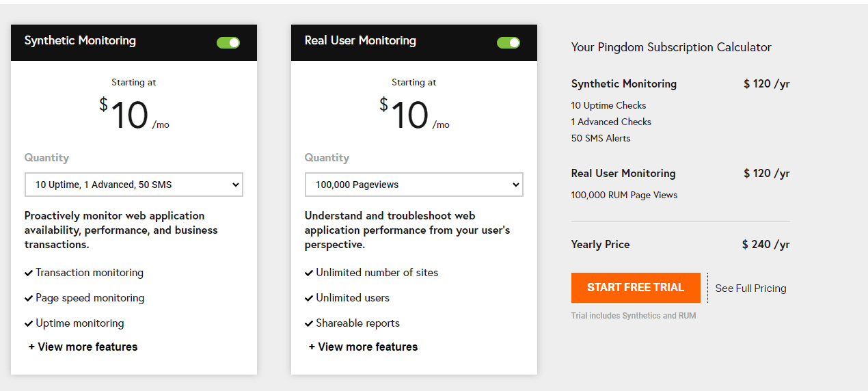
Task: Click the Unlimited number of sites checkmark
Action: click(309, 273)
